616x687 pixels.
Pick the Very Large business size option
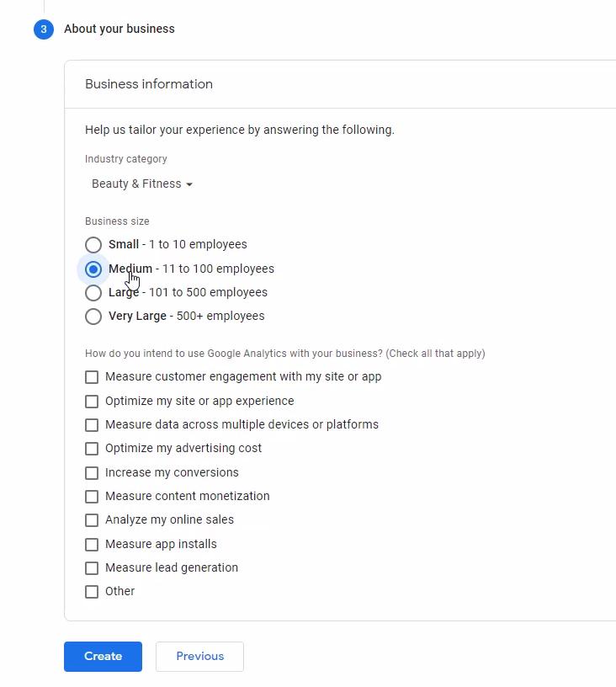(x=93, y=316)
